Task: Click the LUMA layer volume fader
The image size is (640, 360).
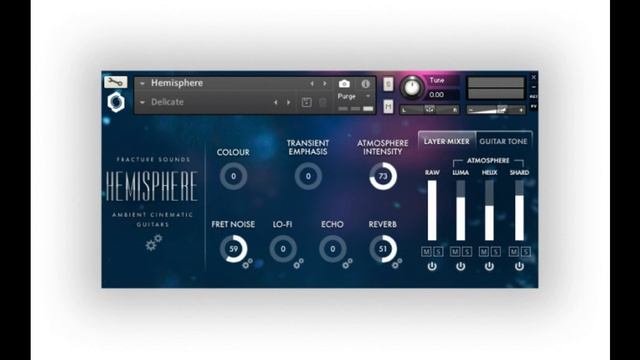Action: coord(460,210)
